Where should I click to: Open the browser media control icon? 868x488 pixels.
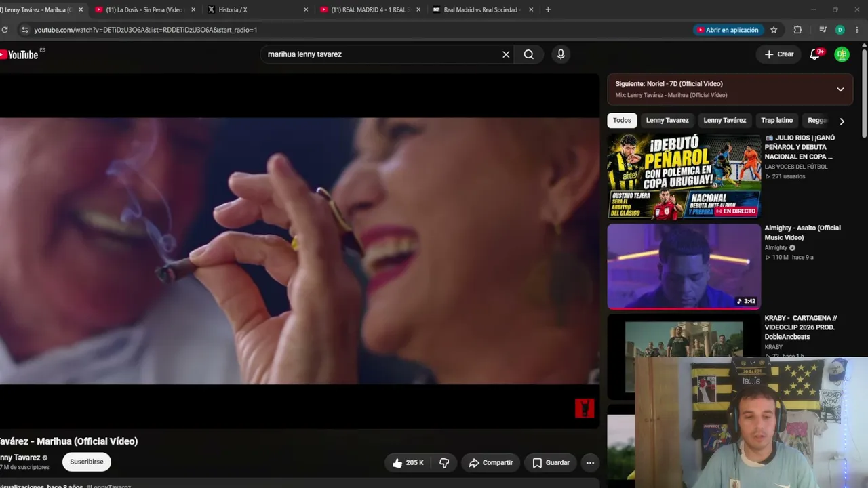tap(823, 30)
